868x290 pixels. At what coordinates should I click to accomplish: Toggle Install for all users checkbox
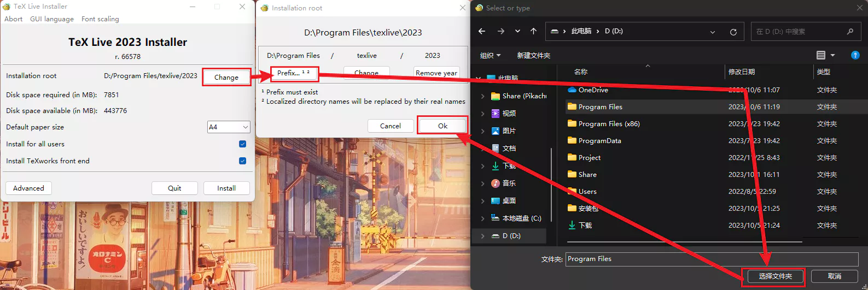click(242, 144)
